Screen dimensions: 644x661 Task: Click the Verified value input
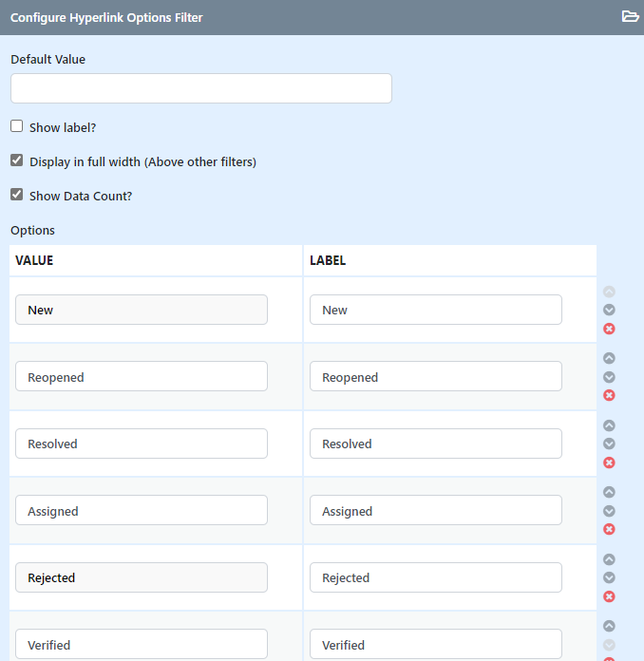142,644
